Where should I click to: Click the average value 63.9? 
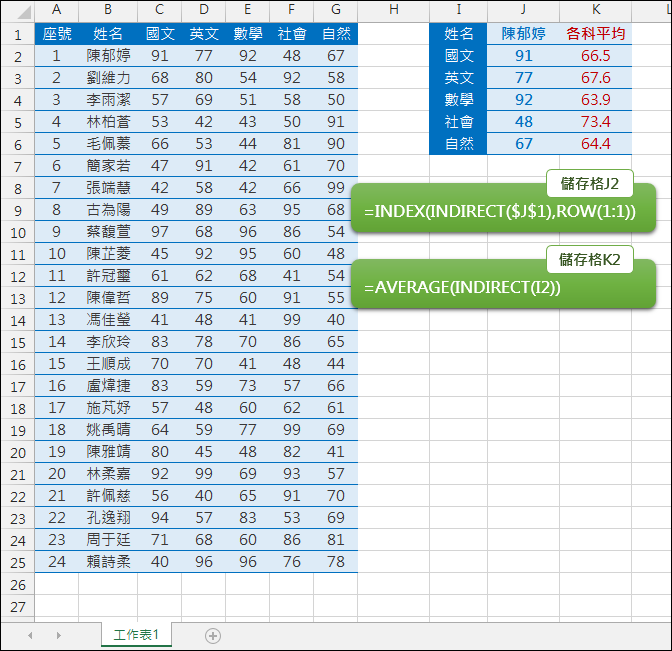[x=596, y=99]
